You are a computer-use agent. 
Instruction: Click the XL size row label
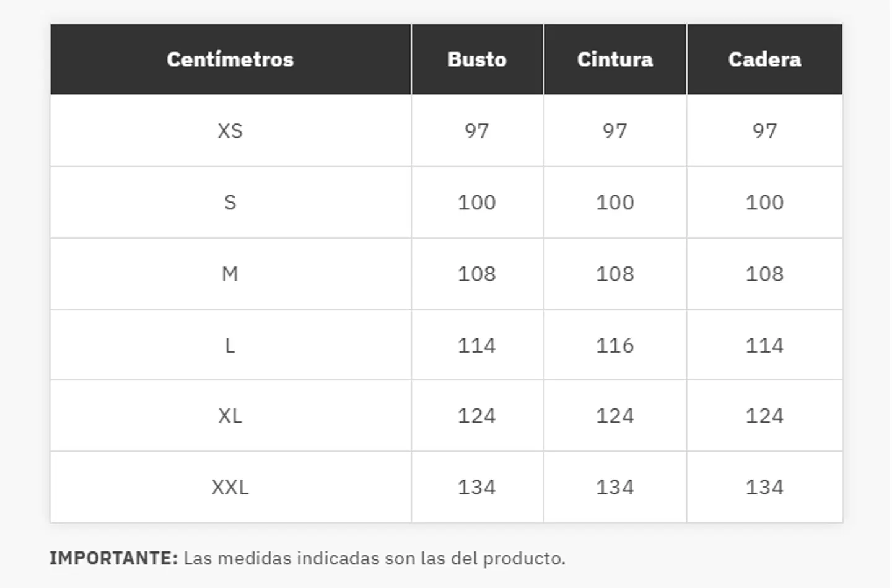coord(230,416)
